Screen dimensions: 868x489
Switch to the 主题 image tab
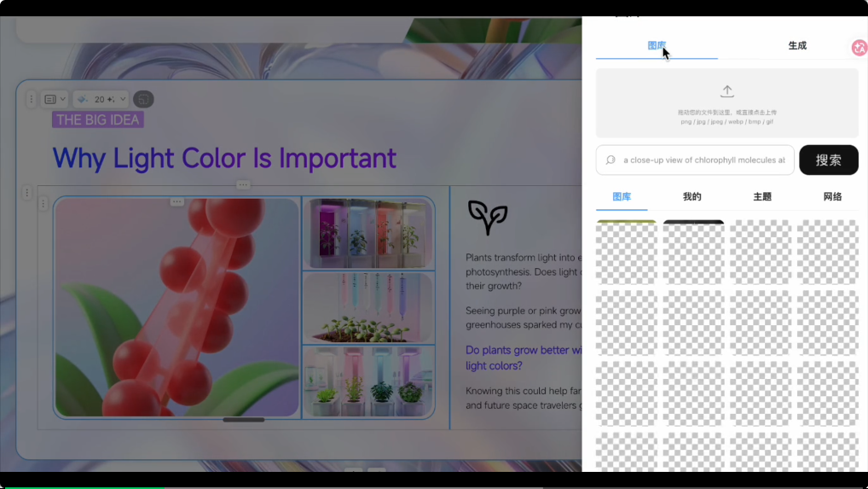click(x=761, y=196)
